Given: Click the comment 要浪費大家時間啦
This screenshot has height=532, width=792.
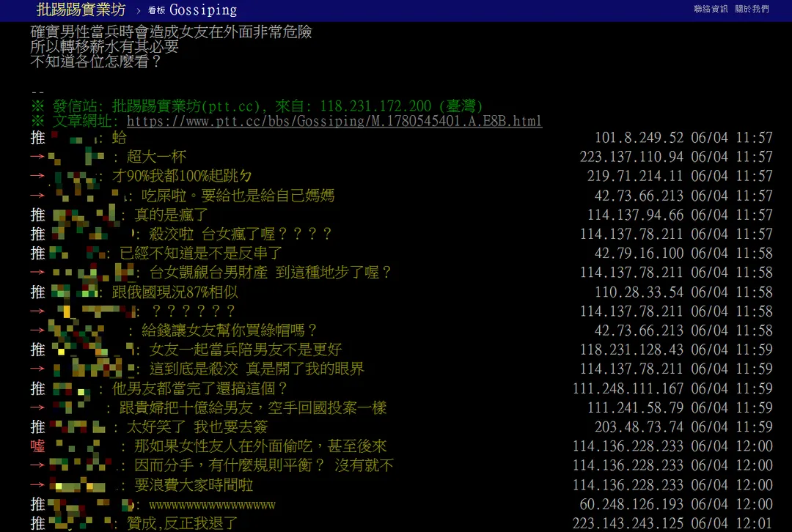Looking at the screenshot, I should 194,484.
